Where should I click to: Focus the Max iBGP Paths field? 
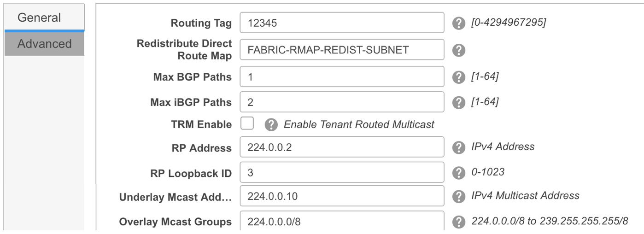342,102
